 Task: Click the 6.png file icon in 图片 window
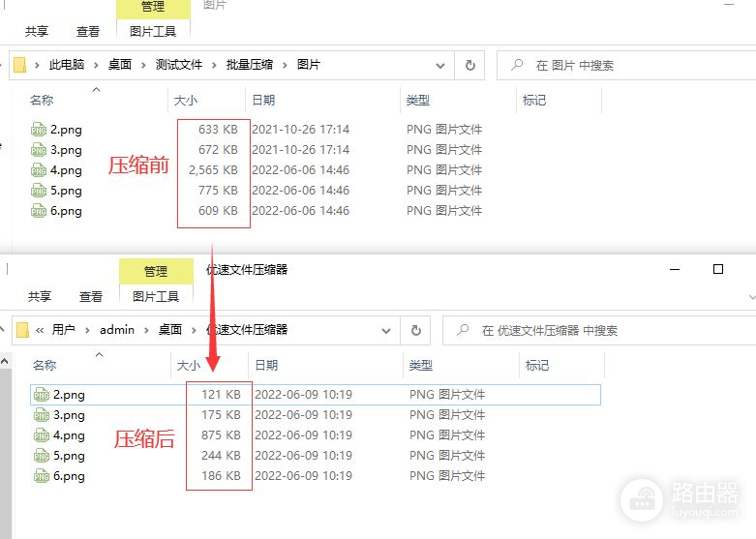tap(39, 211)
